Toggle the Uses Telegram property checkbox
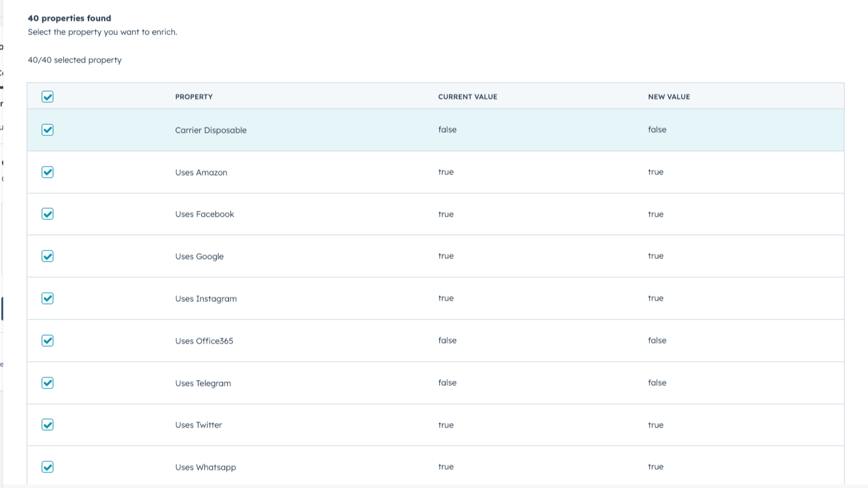Screen dimensions: 868x488 coord(47,383)
